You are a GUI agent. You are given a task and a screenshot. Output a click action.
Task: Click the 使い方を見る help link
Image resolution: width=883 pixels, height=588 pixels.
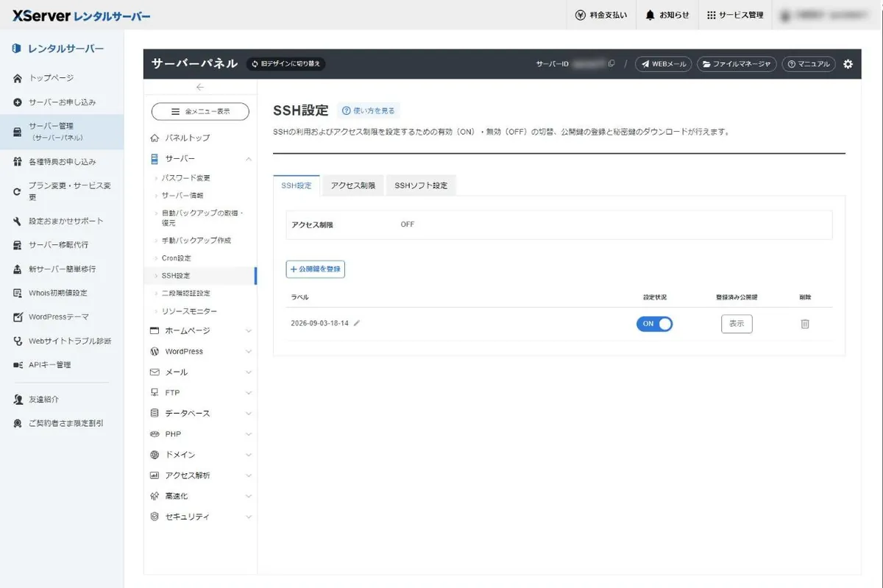pyautogui.click(x=368, y=111)
